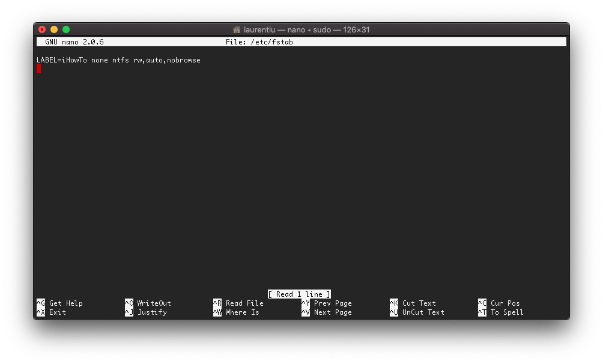Choose the ^O WriteOut shortcut
This screenshot has height=364, width=603.
(x=148, y=303)
